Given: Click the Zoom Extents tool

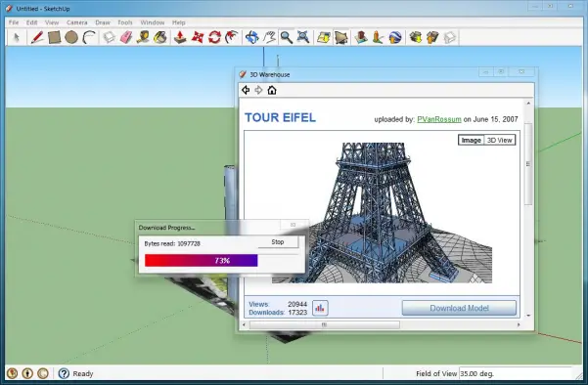Looking at the screenshot, I should click(303, 37).
